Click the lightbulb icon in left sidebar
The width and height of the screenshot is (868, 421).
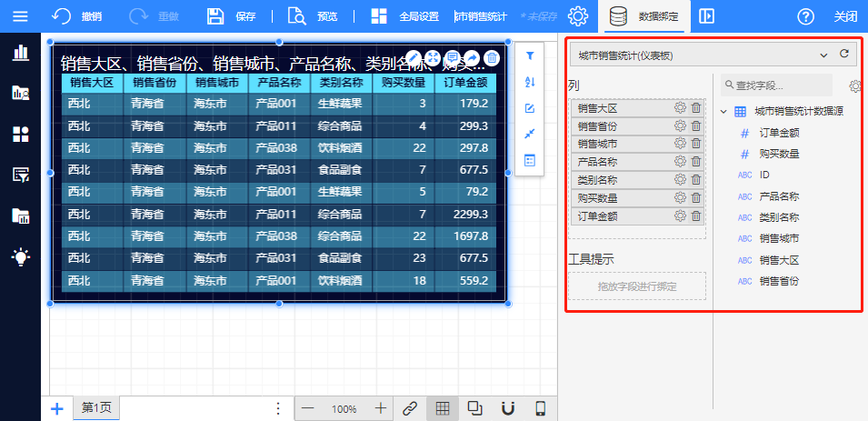click(x=20, y=256)
